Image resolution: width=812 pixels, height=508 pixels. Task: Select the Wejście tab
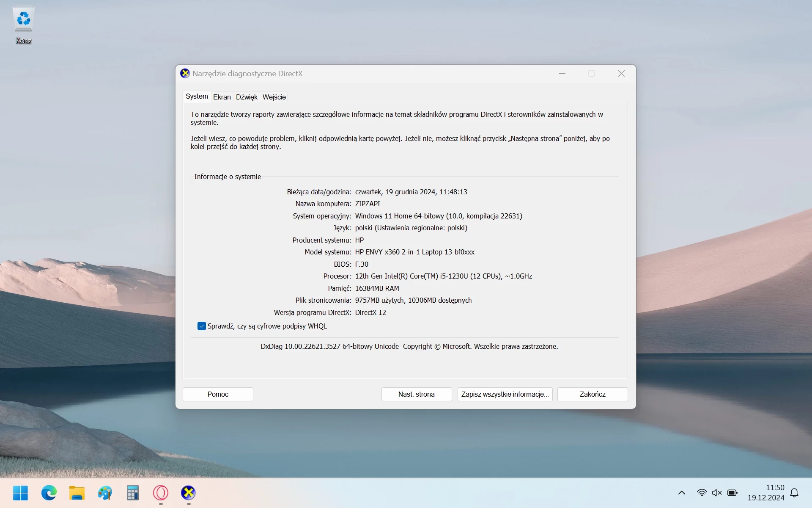(274, 97)
